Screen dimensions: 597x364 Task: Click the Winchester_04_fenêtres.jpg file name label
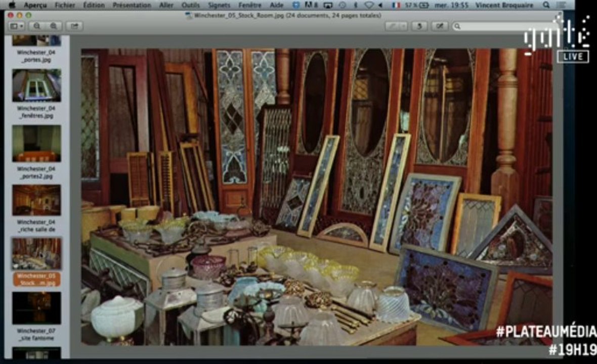coord(36,112)
